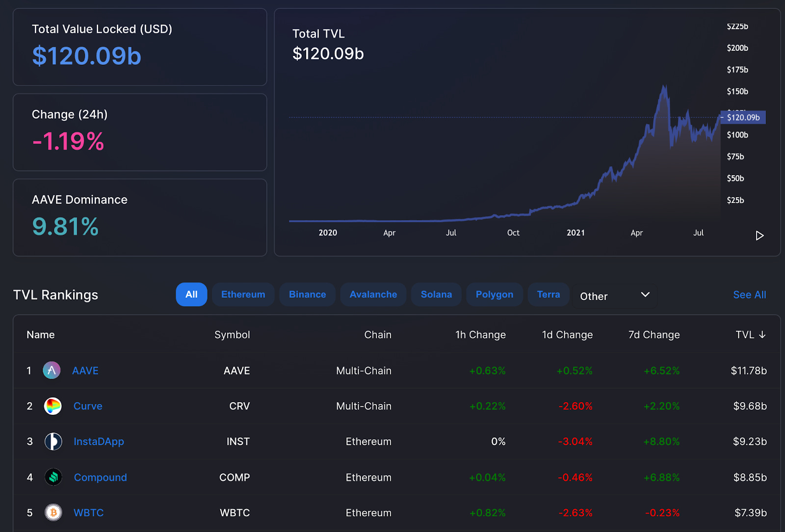The height and width of the screenshot is (532, 785).
Task: Click the -1.19% 24h change value
Action: tap(68, 141)
